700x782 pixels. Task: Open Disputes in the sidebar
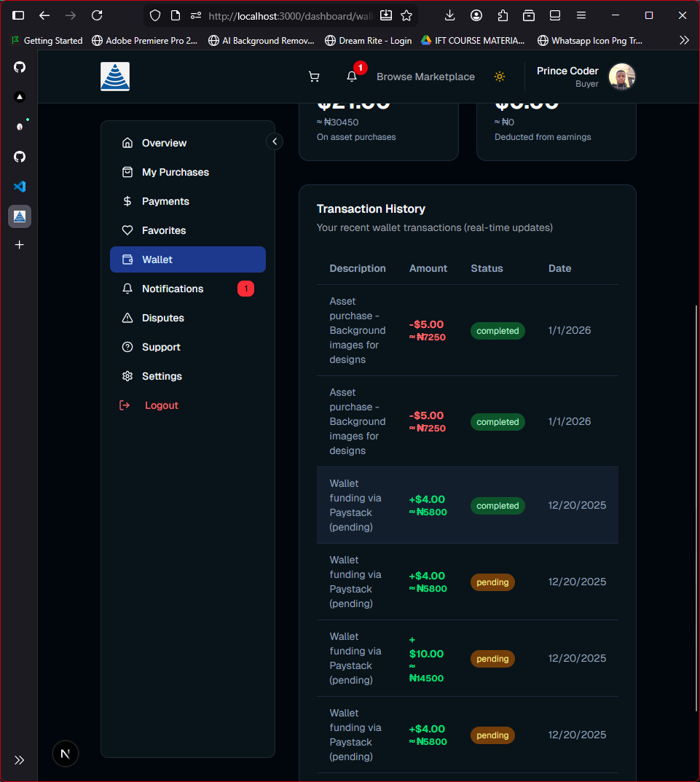click(x=162, y=318)
